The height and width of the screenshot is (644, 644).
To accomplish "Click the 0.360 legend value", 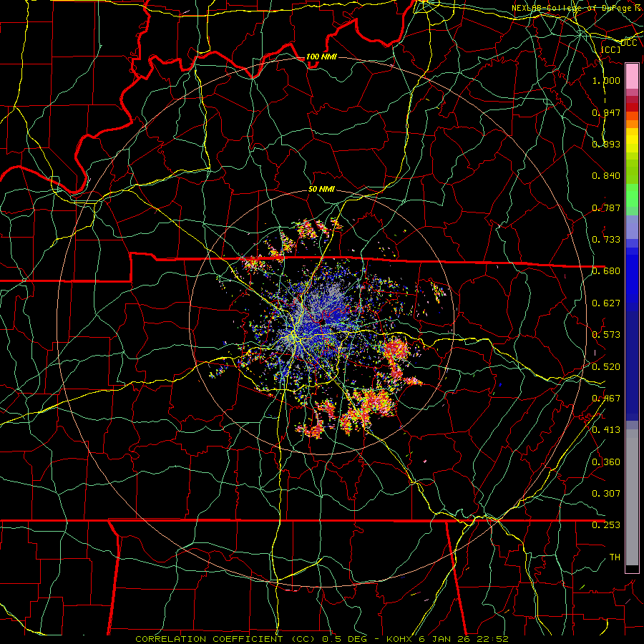I will pos(606,462).
